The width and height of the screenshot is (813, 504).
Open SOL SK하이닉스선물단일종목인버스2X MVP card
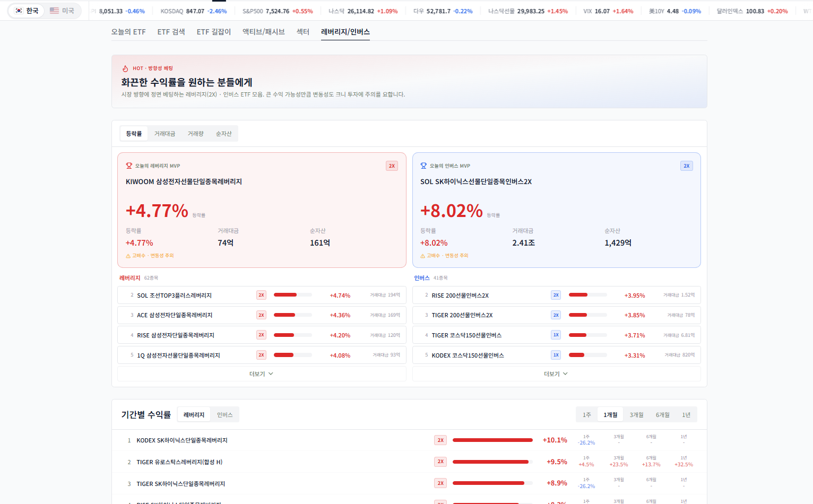coord(556,210)
